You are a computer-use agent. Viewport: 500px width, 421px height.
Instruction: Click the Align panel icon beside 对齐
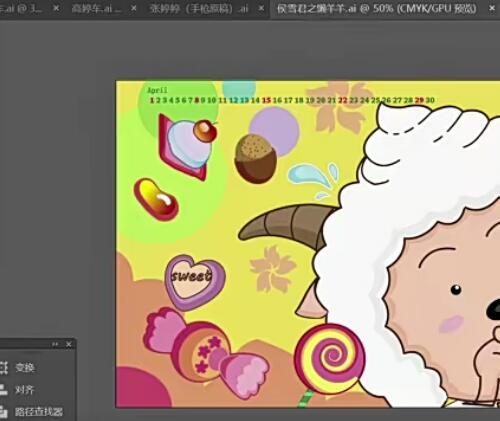point(3,389)
